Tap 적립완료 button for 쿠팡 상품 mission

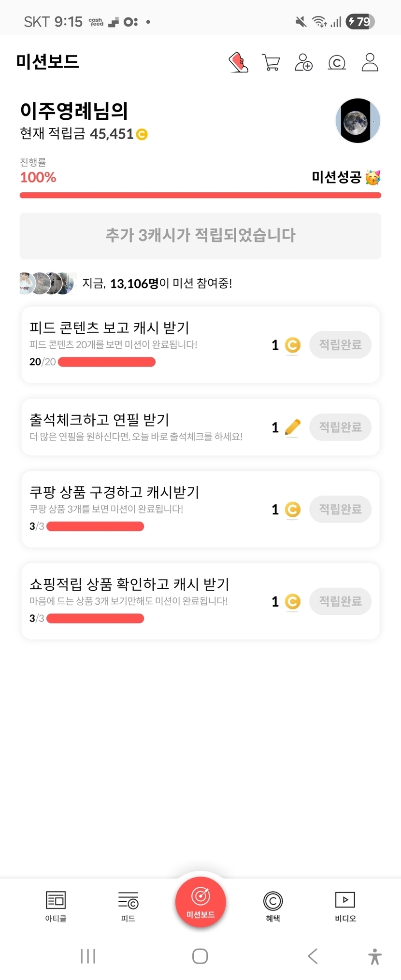pyautogui.click(x=340, y=509)
